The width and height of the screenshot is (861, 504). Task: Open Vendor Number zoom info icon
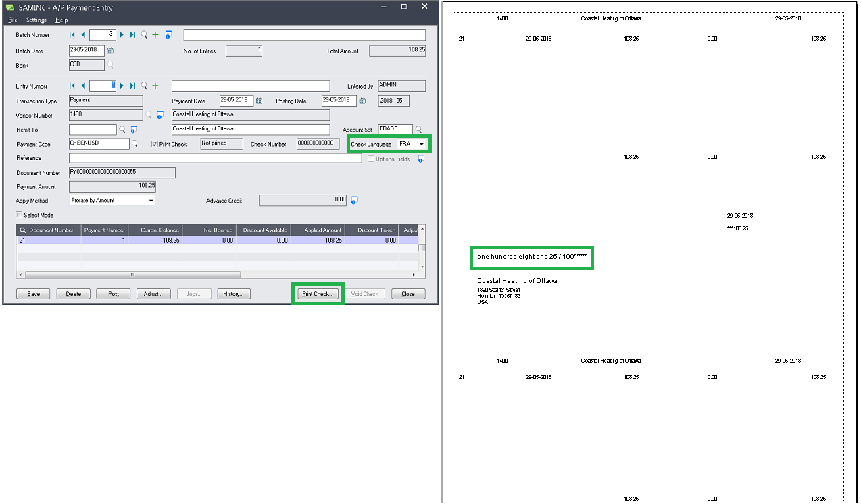point(160,115)
